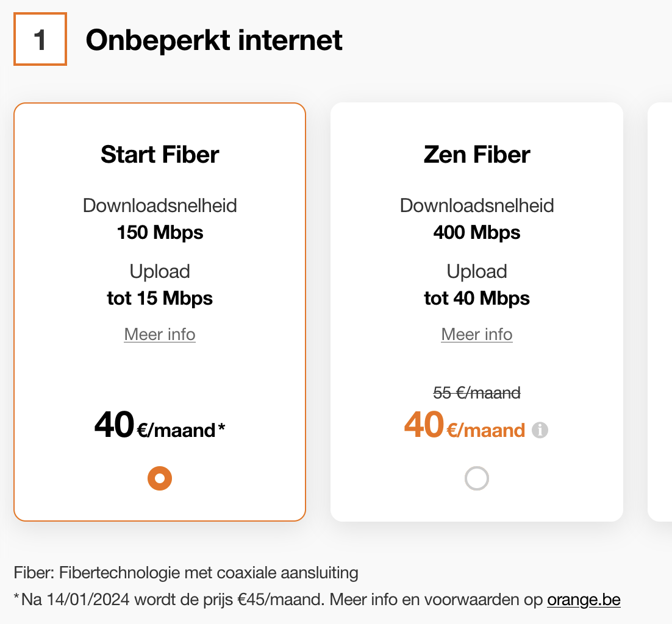Click info icon beside Zen Fiber price
Screen dimensions: 672x624
point(540,431)
